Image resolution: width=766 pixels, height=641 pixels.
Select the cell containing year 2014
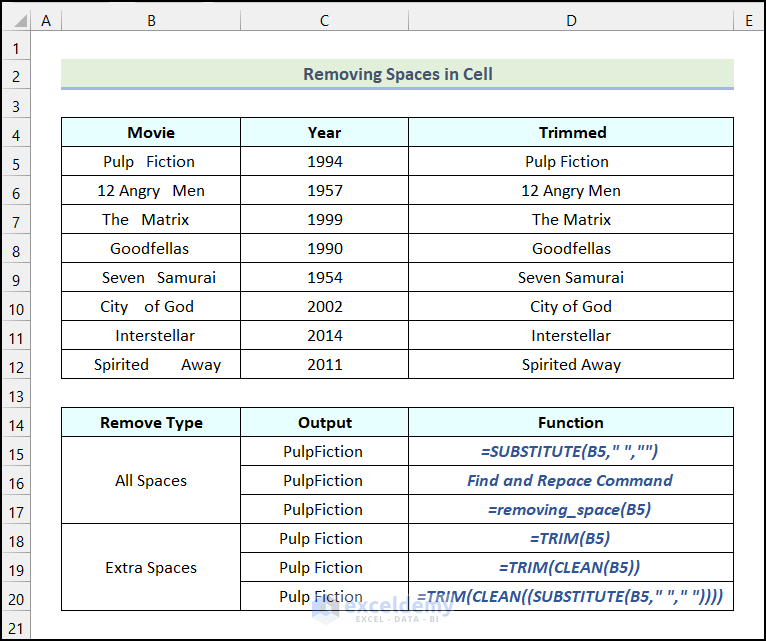[x=324, y=336]
